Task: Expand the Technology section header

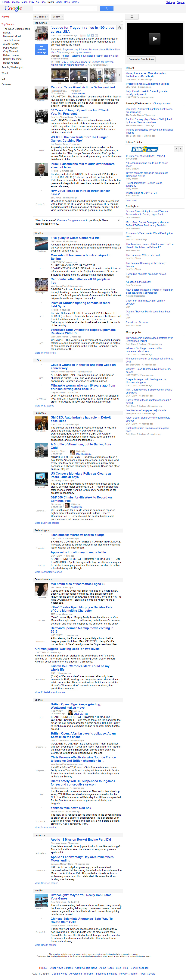Action: 42,530
